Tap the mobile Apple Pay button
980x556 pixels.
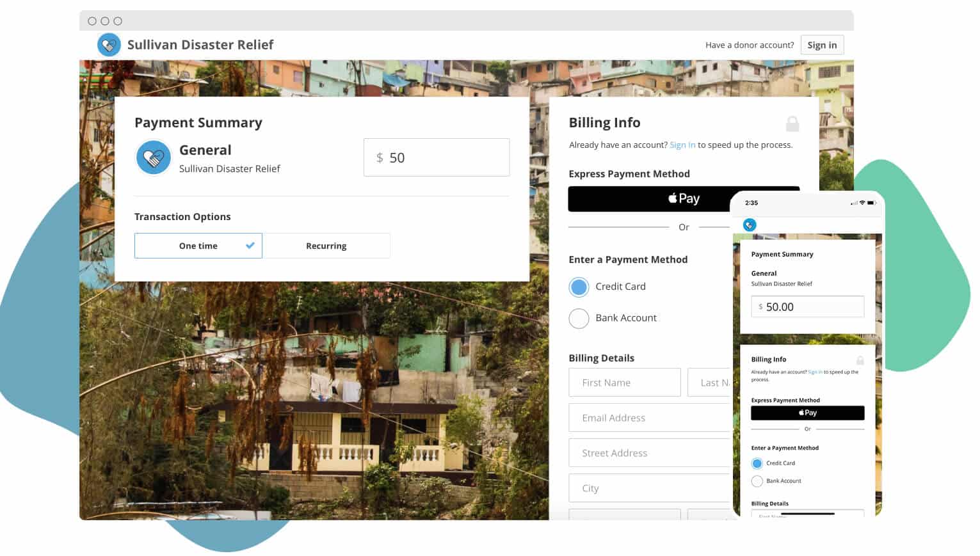pyautogui.click(x=807, y=413)
